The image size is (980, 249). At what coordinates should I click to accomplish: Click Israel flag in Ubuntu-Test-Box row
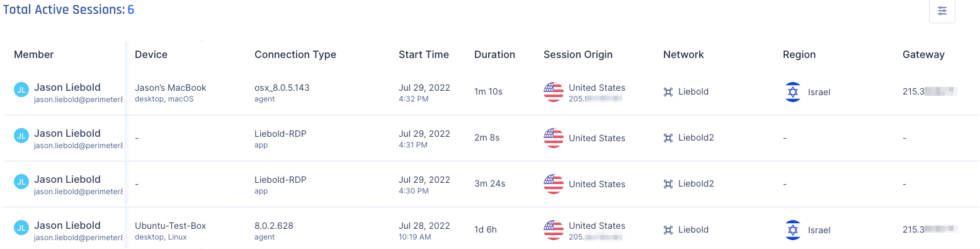[x=792, y=230]
